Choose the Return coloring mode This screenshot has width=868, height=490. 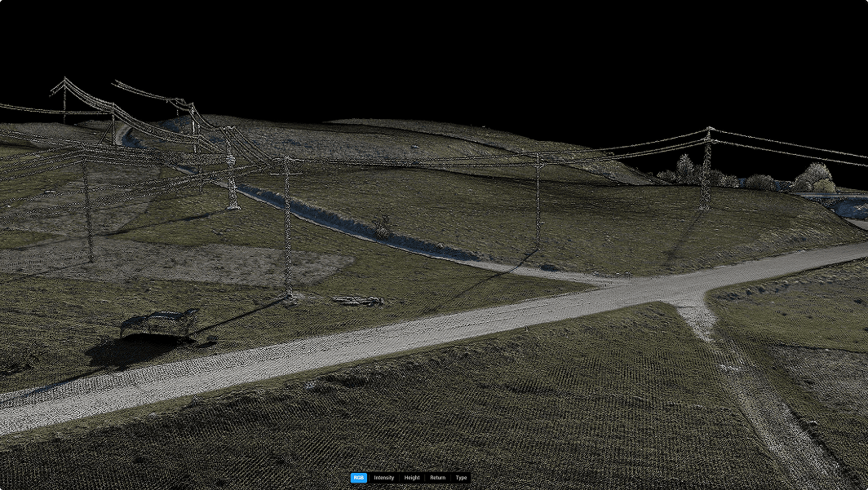coord(438,478)
